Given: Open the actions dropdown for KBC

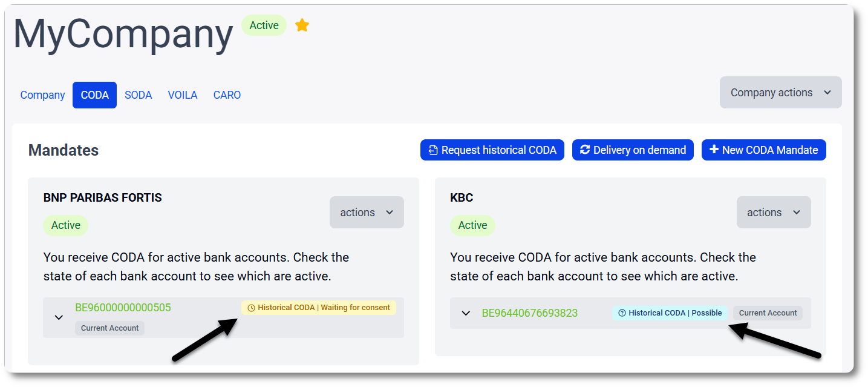Looking at the screenshot, I should coord(774,212).
